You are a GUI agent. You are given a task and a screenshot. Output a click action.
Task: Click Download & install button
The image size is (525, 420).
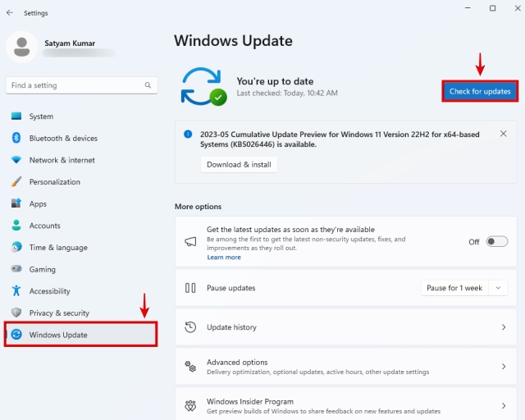pos(239,164)
